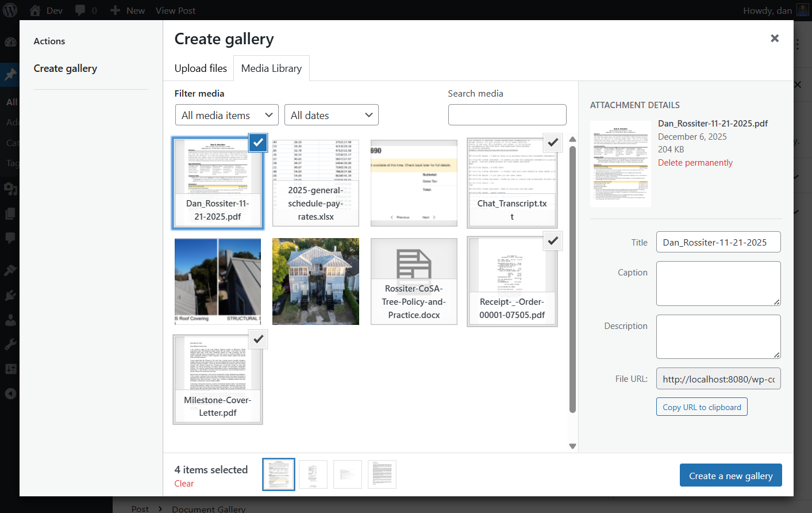Image resolution: width=812 pixels, height=513 pixels.
Task: Select the Appearance paintbrush icon
Action: [x=9, y=270]
